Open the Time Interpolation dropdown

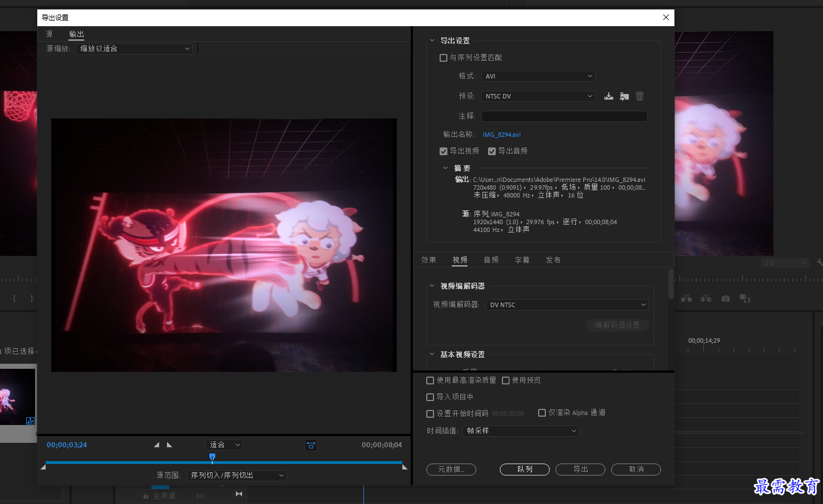(x=521, y=431)
